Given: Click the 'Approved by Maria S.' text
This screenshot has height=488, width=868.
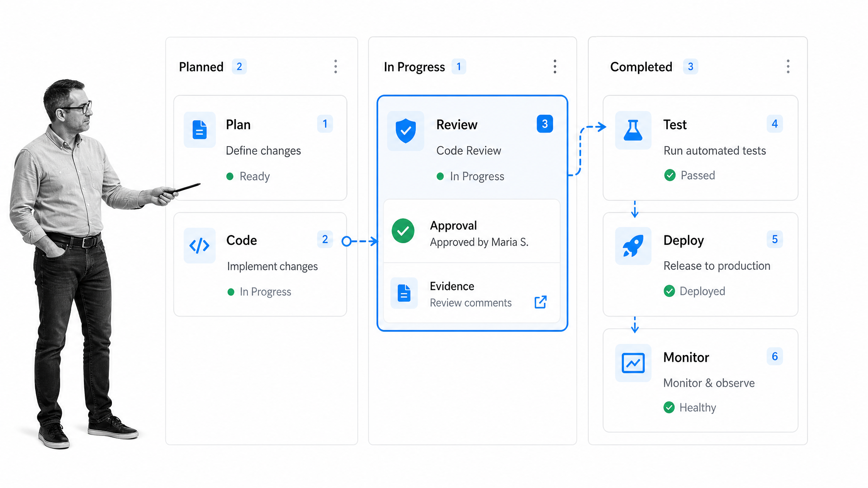Looking at the screenshot, I should [479, 242].
